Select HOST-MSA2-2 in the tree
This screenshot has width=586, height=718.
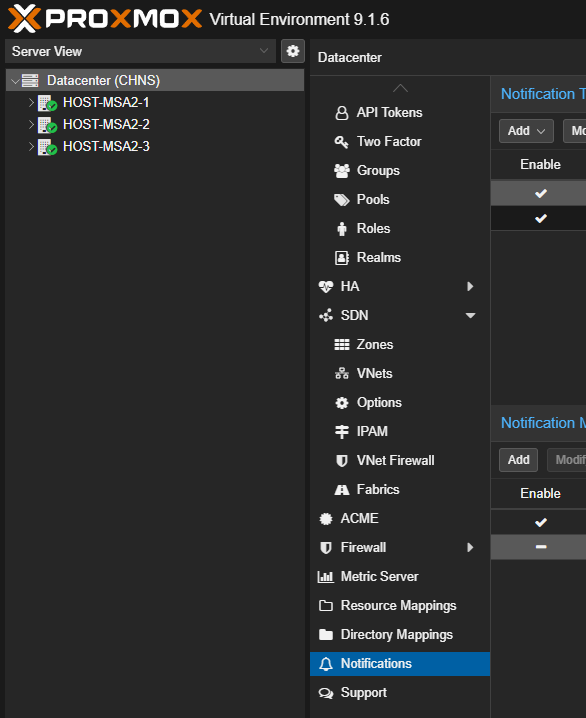pos(106,124)
